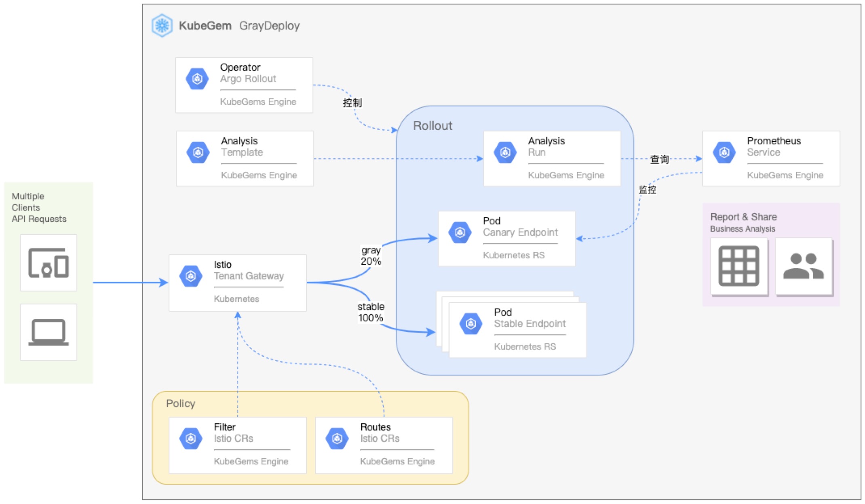865x504 pixels.
Task: Click the multi-device clients icon
Action: pos(49,263)
